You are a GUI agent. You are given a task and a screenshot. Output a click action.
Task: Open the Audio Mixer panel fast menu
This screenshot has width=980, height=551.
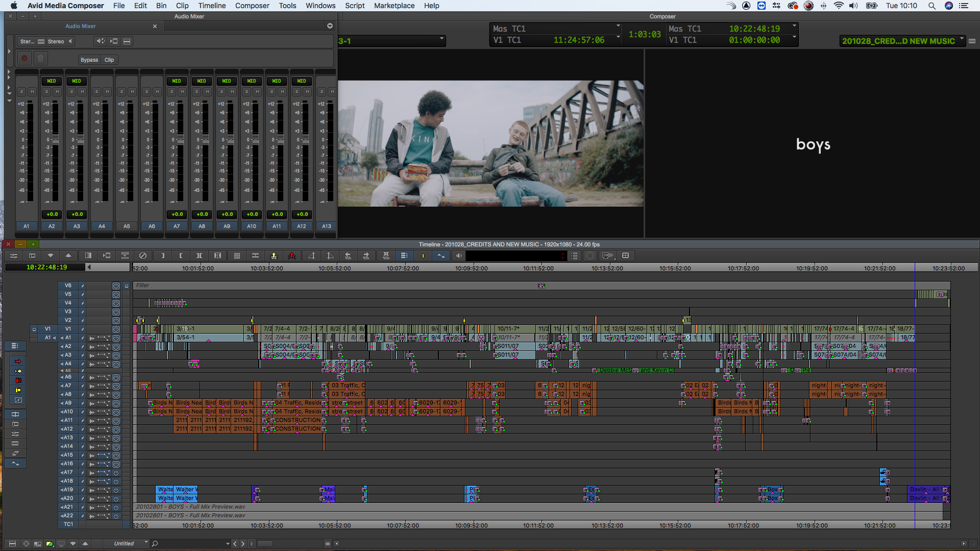[330, 26]
